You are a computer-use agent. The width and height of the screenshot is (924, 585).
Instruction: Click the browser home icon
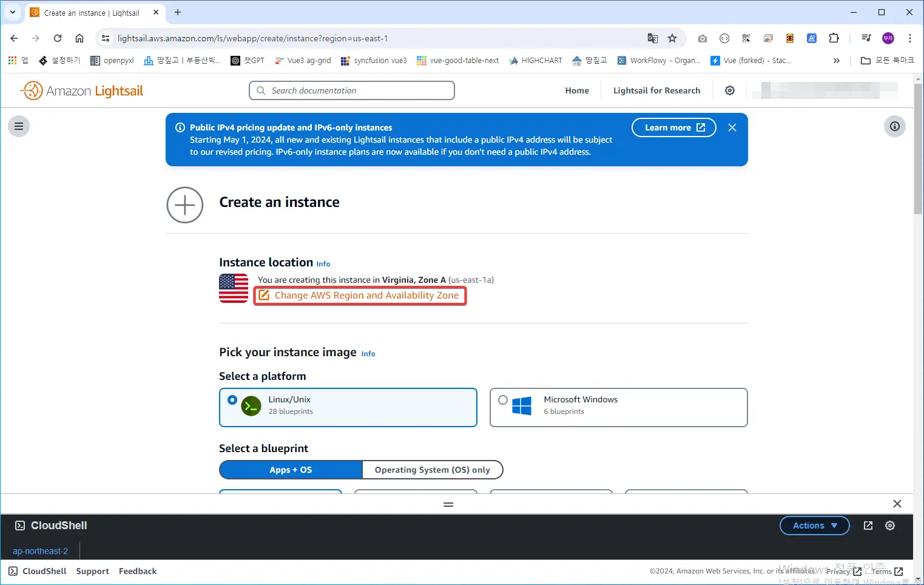pos(79,38)
